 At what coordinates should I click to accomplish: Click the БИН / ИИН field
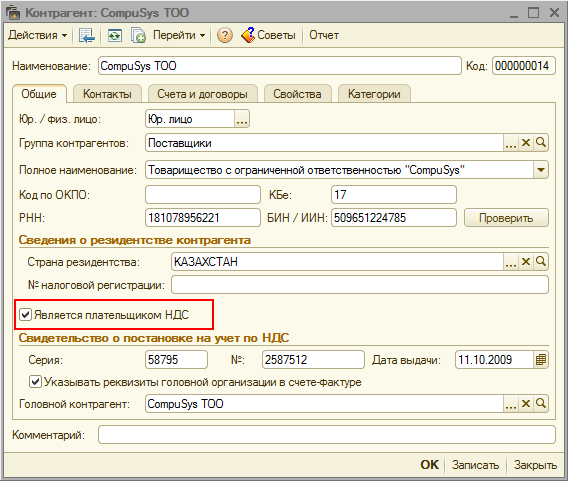click(x=394, y=218)
